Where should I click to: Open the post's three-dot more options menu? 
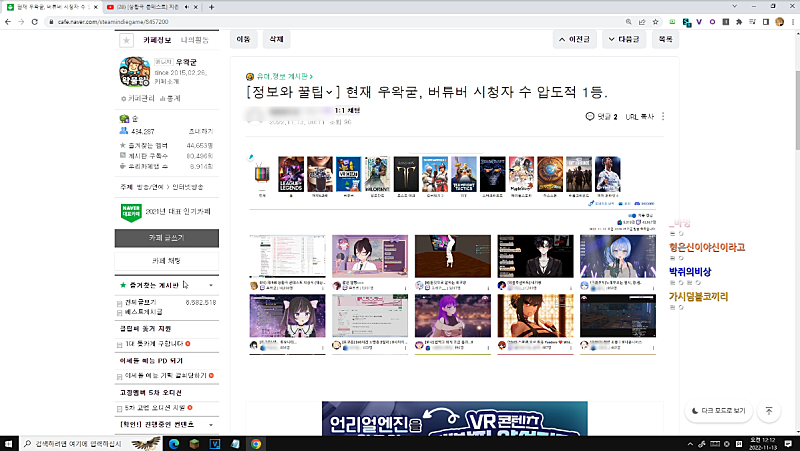pos(663,117)
